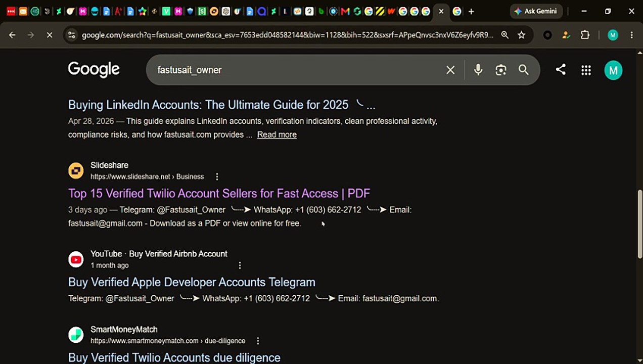Bookmark this page with the star icon
Viewport: 643px width, 364px height.
pos(521,35)
